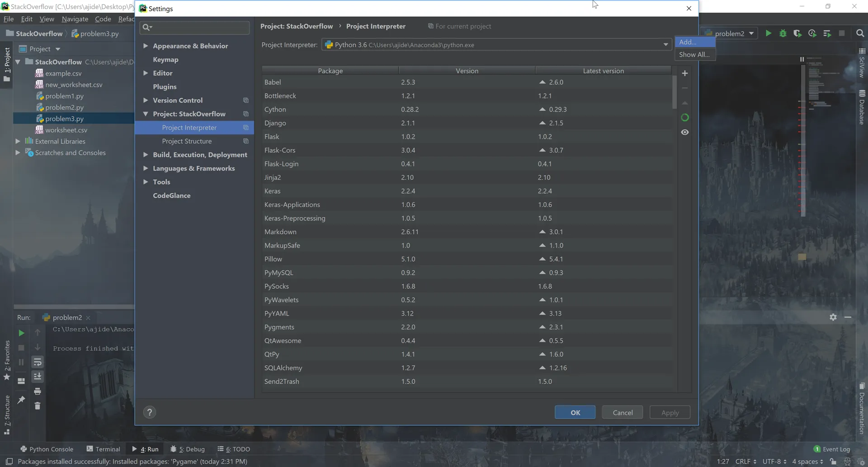This screenshot has height=467, width=868.
Task: Open the Structure tool window tab
Action: coord(7,415)
